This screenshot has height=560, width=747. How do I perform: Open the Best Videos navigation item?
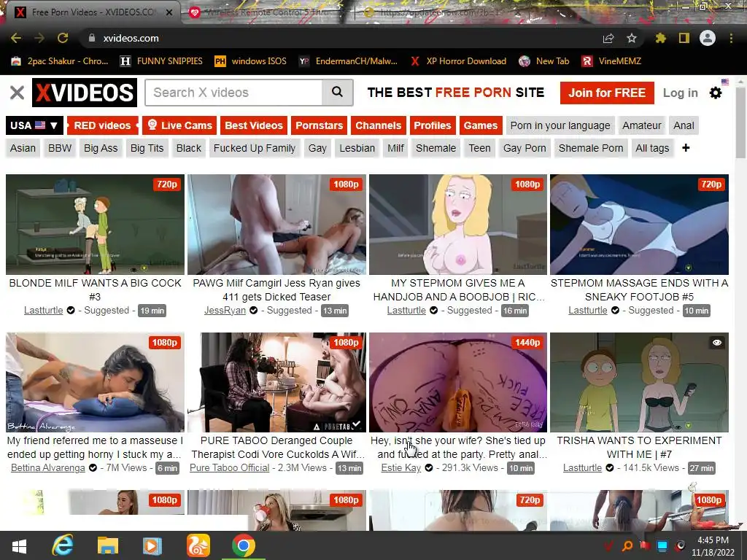253,125
